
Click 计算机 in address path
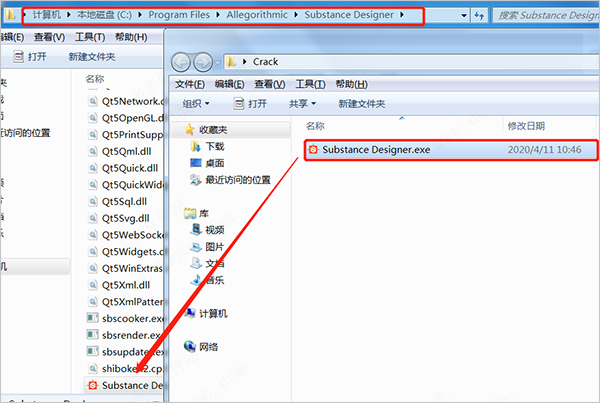coord(46,15)
